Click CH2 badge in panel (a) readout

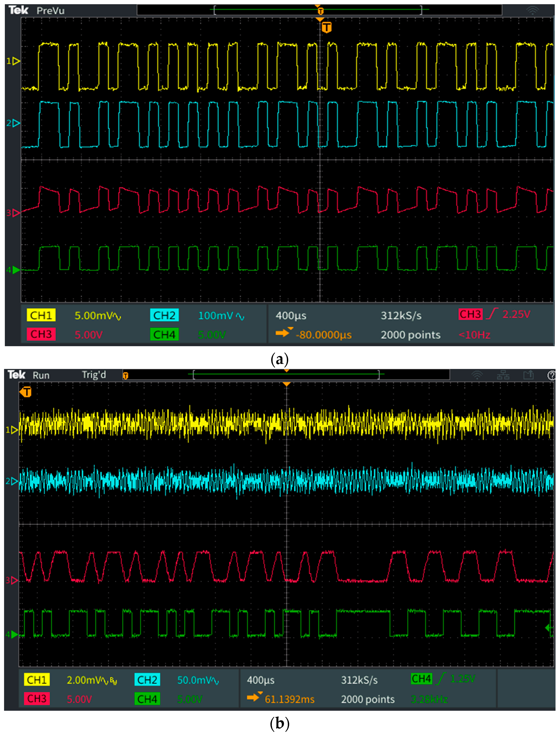(164, 315)
